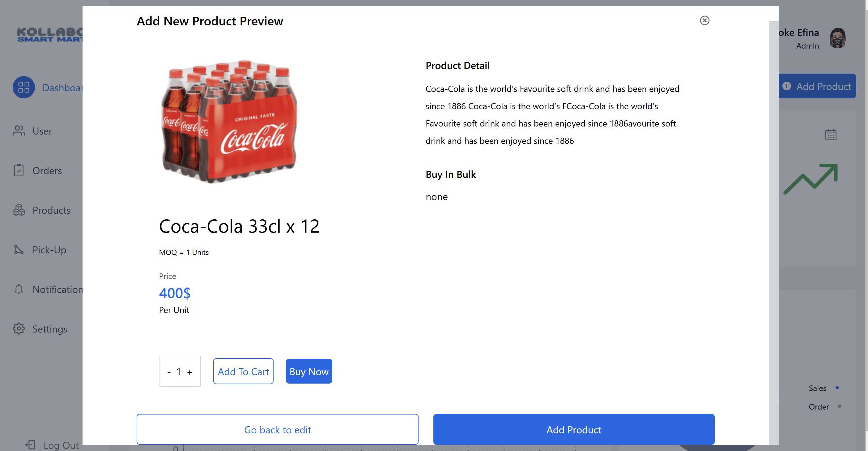868x451 pixels.
Task: Click the Coca-Cola product image
Action: 229,122
